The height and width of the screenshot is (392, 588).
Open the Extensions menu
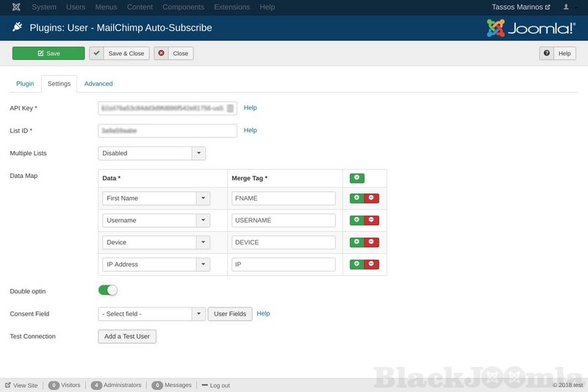coord(232,7)
